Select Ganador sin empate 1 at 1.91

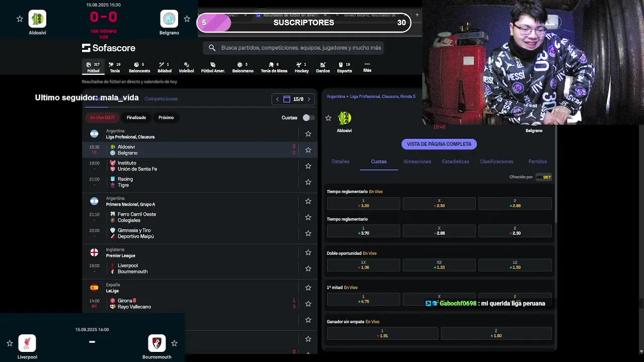382,333
